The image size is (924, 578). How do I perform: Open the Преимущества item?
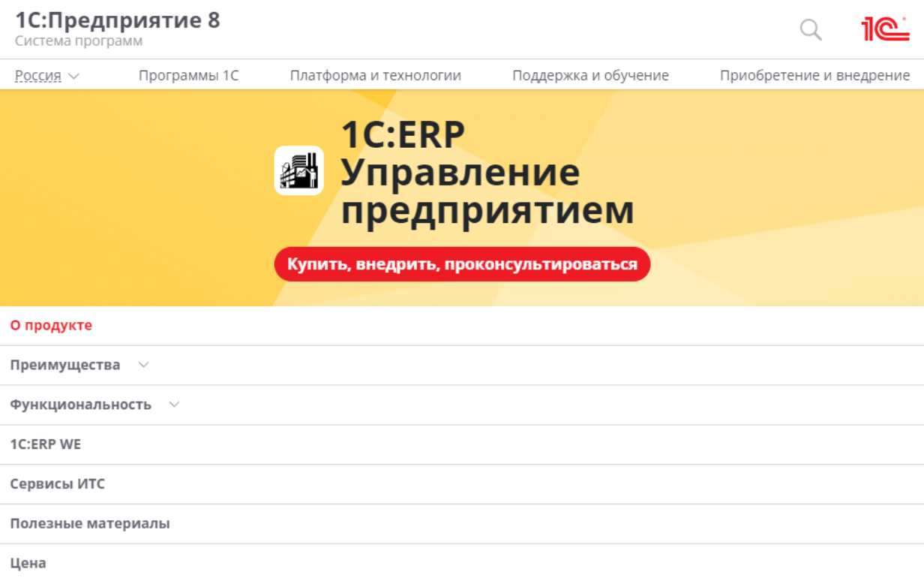click(x=64, y=366)
